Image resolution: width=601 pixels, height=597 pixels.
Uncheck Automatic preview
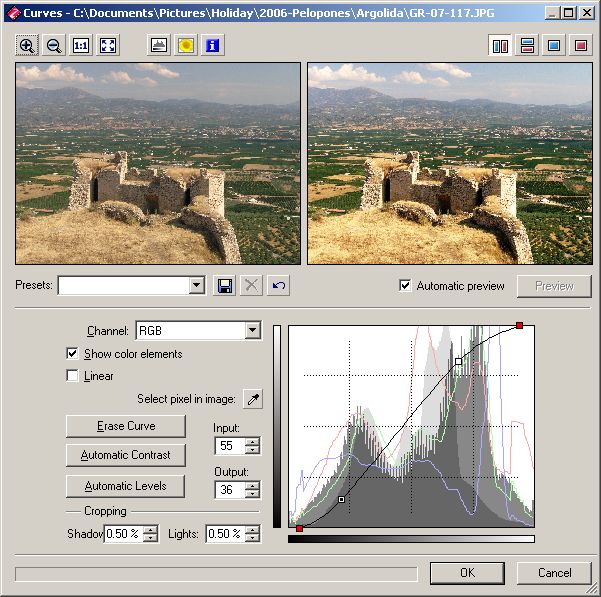(x=405, y=286)
